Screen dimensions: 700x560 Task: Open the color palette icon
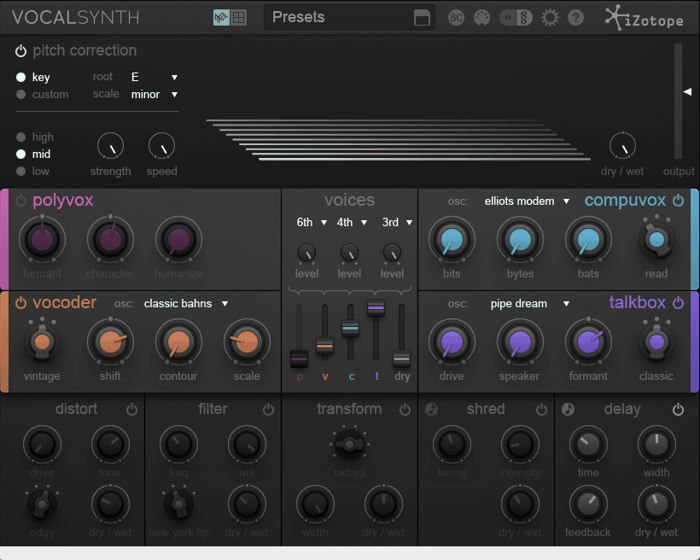pyautogui.click(x=482, y=17)
